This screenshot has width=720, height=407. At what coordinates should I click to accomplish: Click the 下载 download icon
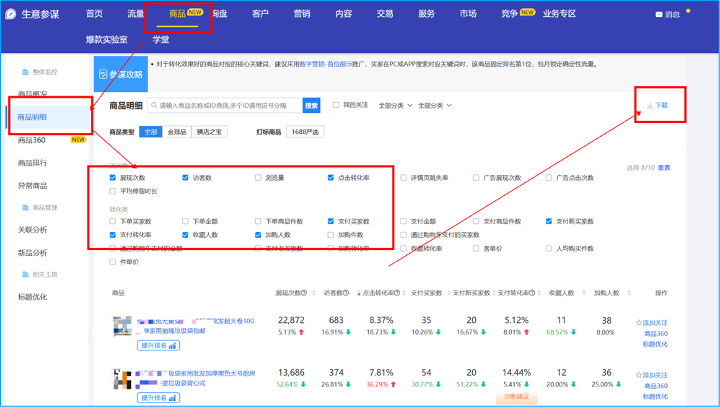(x=650, y=105)
